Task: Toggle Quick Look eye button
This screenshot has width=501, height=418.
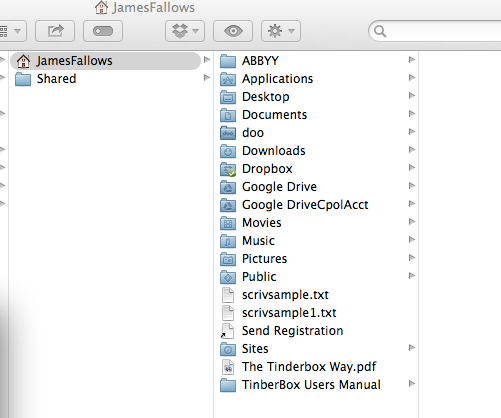Action: [233, 31]
